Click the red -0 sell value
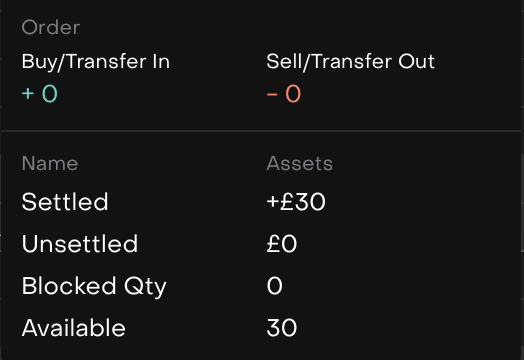 pyautogui.click(x=284, y=94)
